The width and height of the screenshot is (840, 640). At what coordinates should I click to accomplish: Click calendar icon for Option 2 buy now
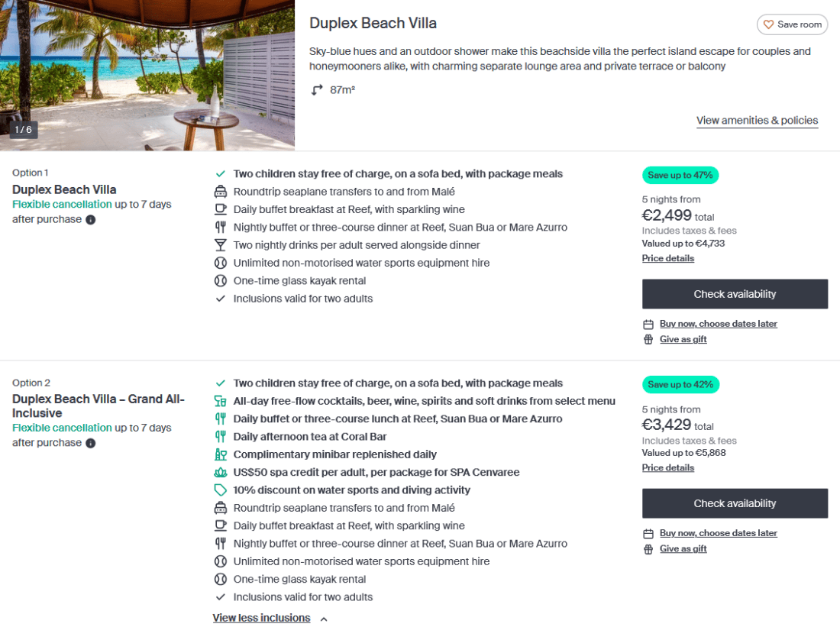point(648,533)
